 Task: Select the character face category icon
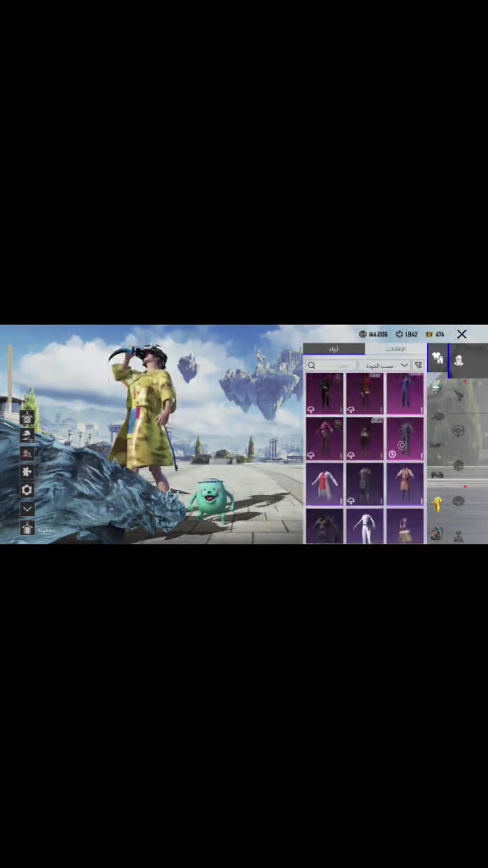click(458, 360)
